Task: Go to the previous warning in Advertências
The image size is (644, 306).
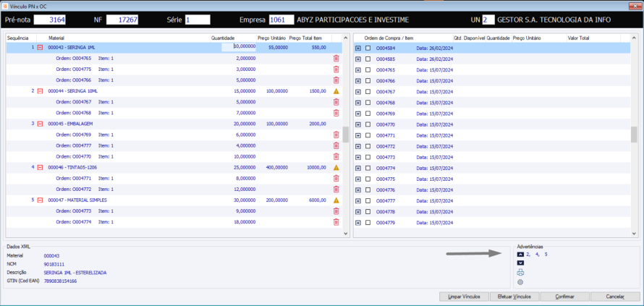Action: (x=520, y=254)
